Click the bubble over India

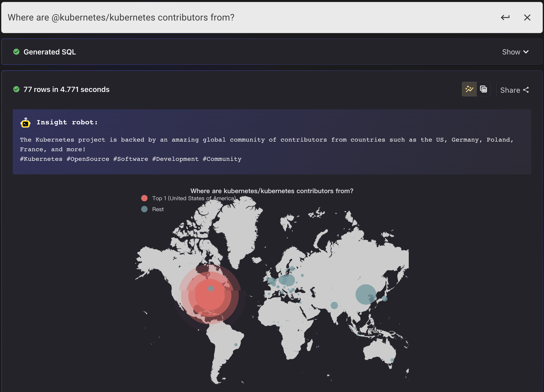tap(334, 305)
